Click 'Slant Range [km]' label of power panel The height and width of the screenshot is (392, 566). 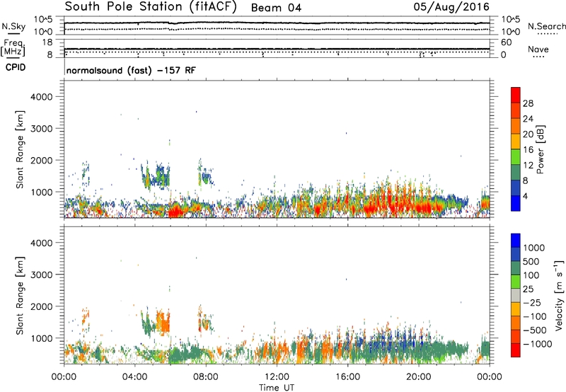[x=20, y=149]
